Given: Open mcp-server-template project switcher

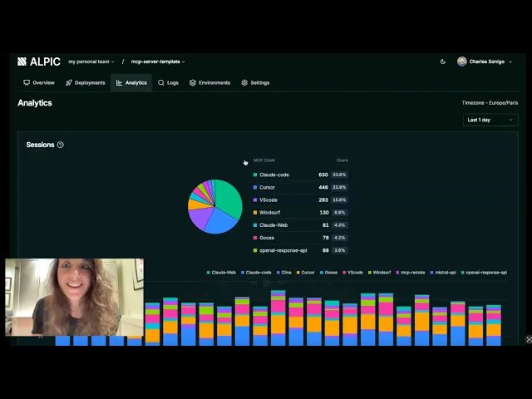Looking at the screenshot, I should pos(158,62).
